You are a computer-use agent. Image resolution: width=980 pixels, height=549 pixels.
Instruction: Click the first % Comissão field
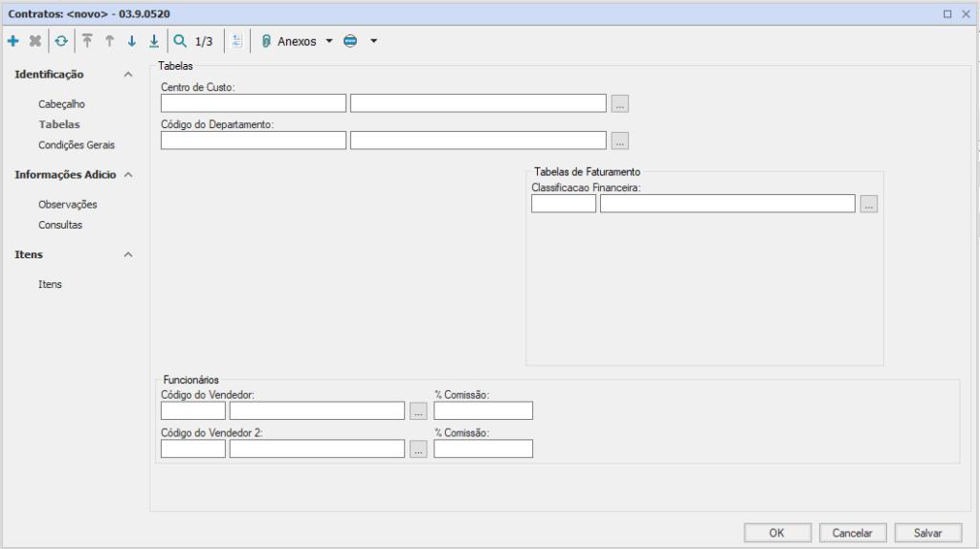click(483, 411)
